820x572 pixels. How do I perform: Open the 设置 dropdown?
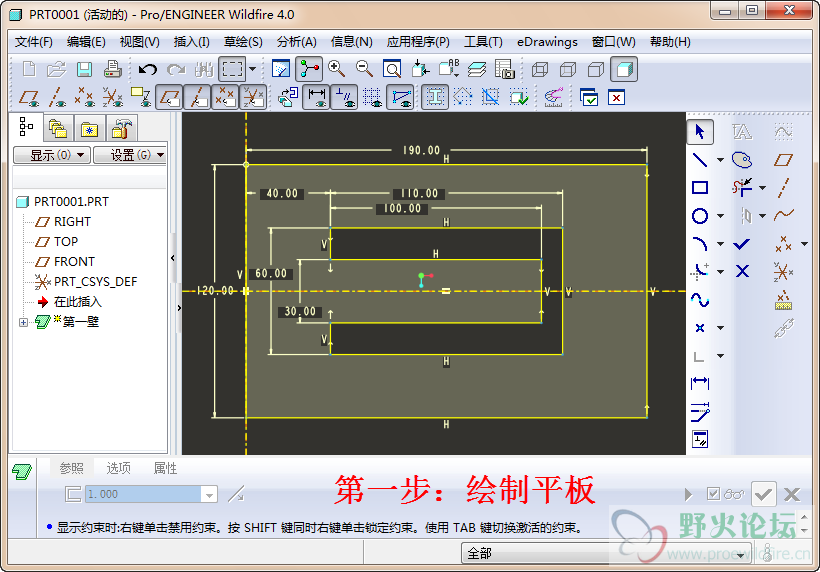click(x=130, y=155)
